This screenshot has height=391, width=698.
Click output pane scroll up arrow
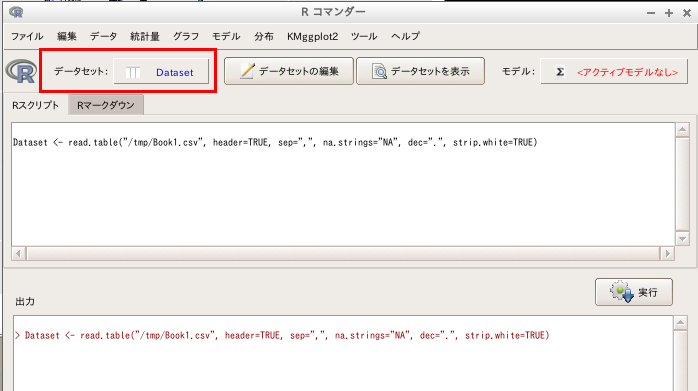click(x=680, y=323)
